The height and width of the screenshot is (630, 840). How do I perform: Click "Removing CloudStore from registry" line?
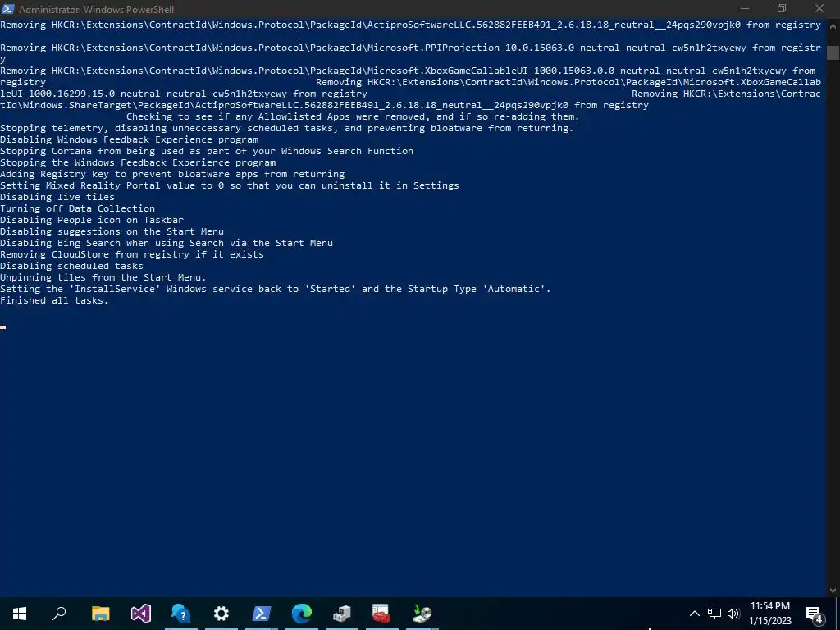(x=132, y=254)
